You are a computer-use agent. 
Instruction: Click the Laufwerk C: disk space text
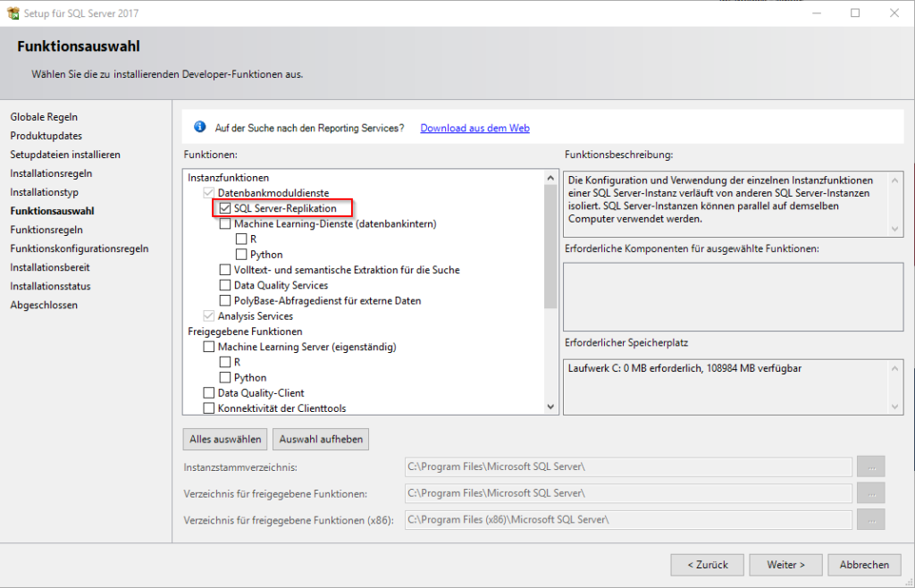click(x=684, y=369)
